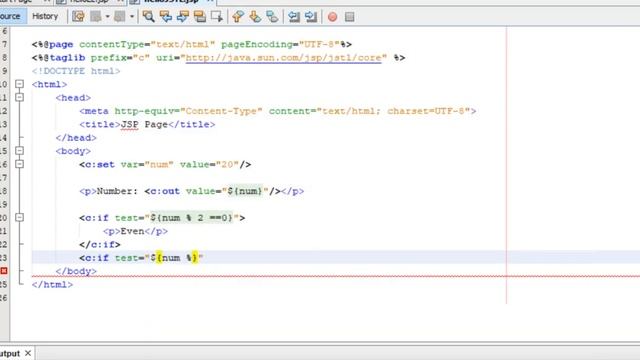
Task: Collapse the <html> code fold
Action: (x=19, y=84)
